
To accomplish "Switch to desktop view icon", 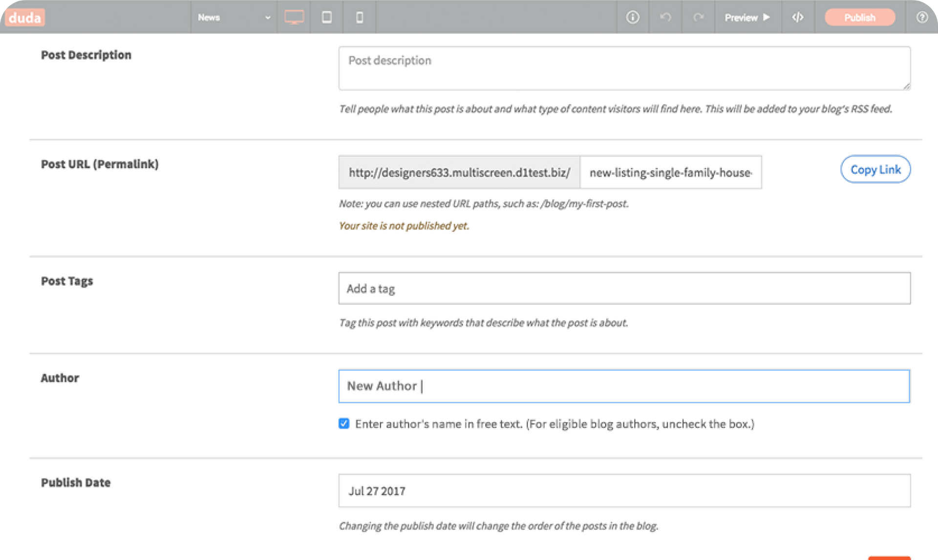I will click(x=294, y=18).
